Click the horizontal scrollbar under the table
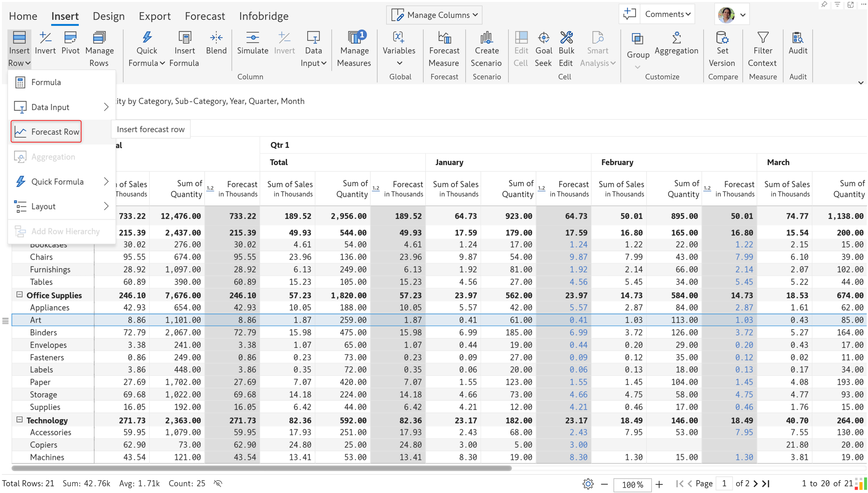 pos(261,468)
